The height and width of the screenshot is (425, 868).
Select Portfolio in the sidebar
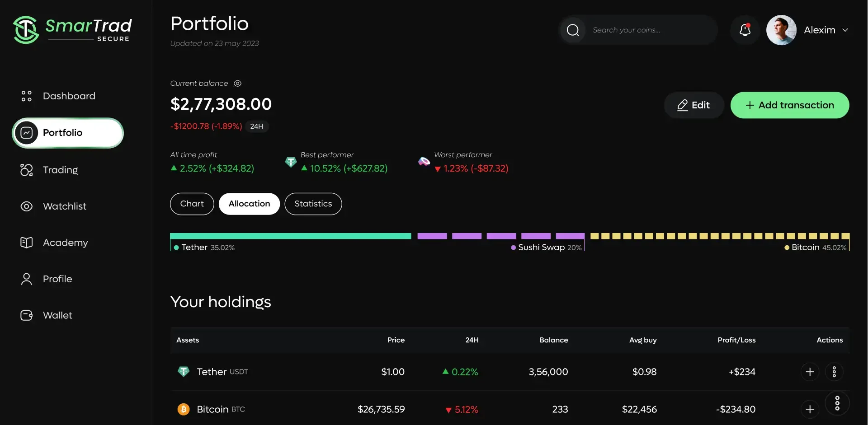[x=68, y=133]
